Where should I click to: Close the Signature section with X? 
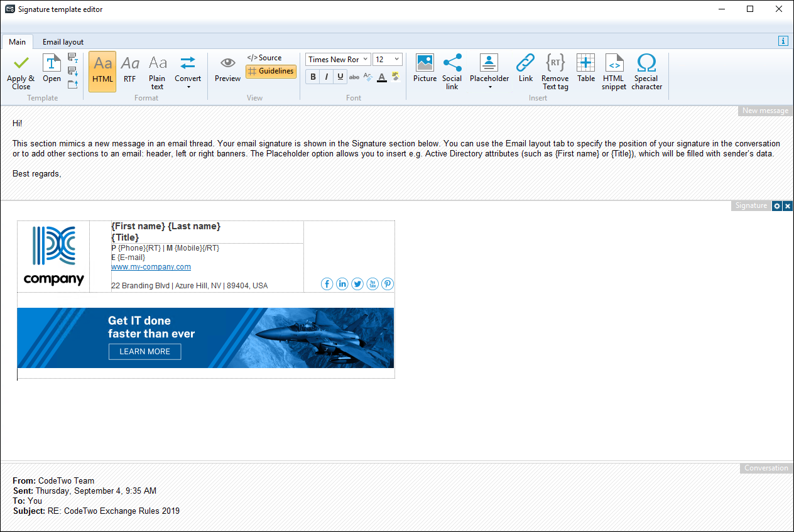click(x=788, y=206)
